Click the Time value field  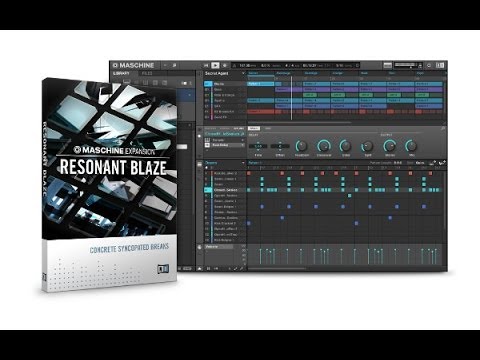point(258,146)
